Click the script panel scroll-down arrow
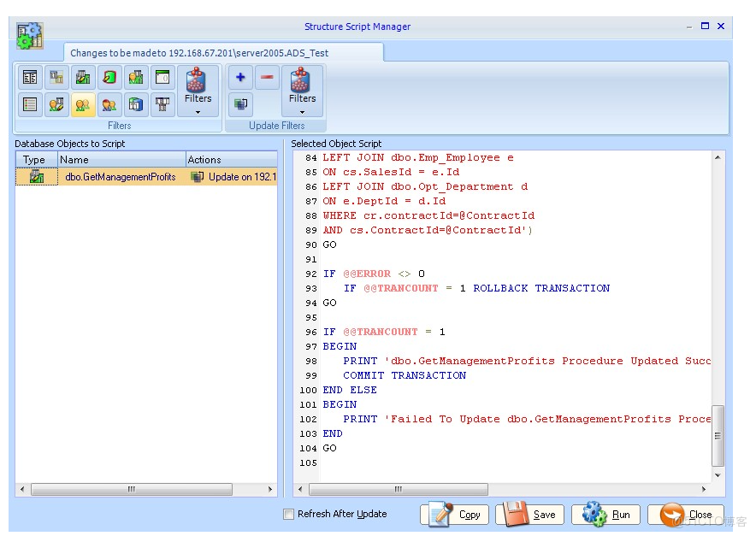This screenshot has height=536, width=756. pos(717,475)
